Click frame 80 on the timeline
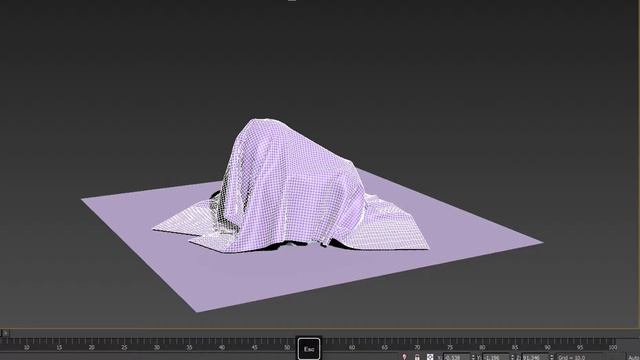The image size is (640, 360). (x=482, y=347)
